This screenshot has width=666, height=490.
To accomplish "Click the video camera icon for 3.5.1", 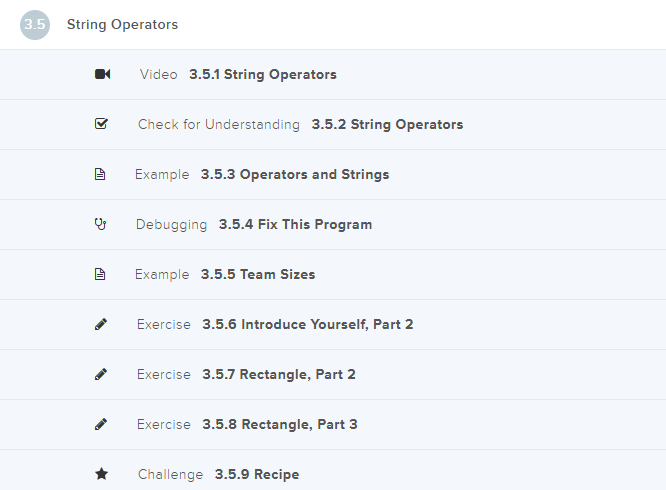I will pos(102,75).
